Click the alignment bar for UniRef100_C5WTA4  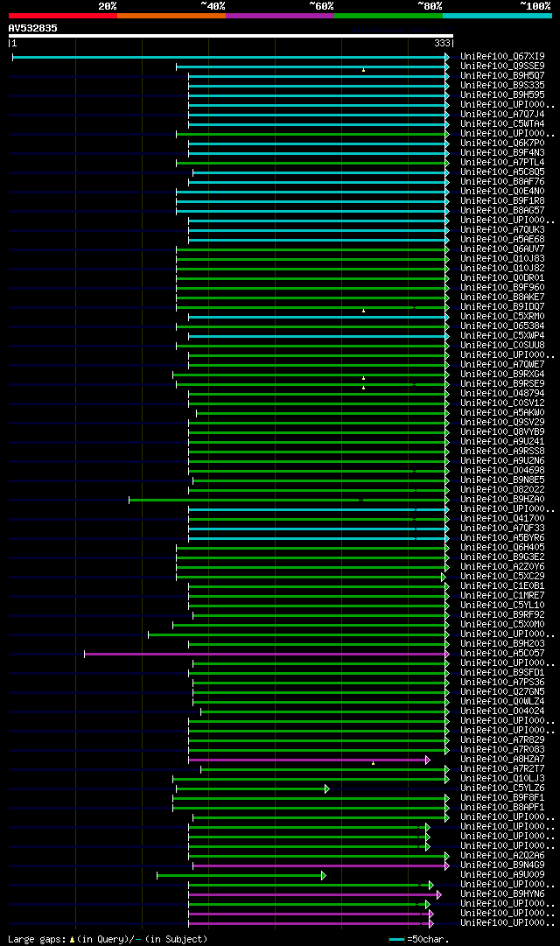coord(318,124)
